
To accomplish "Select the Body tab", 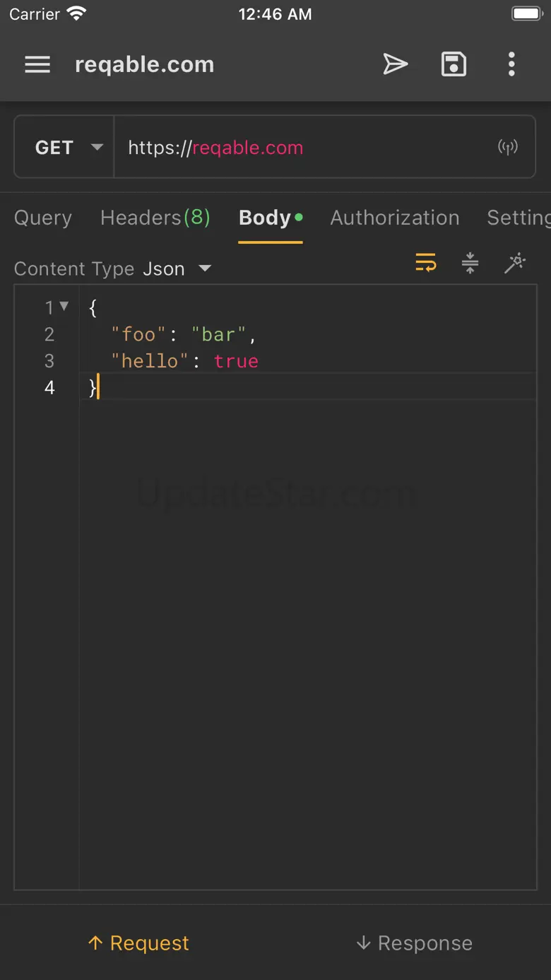I will click(271, 218).
